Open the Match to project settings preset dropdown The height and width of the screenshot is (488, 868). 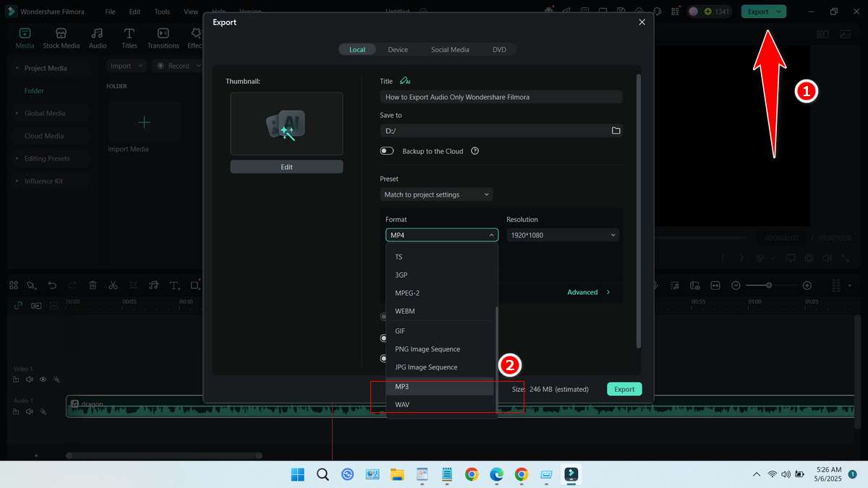436,194
